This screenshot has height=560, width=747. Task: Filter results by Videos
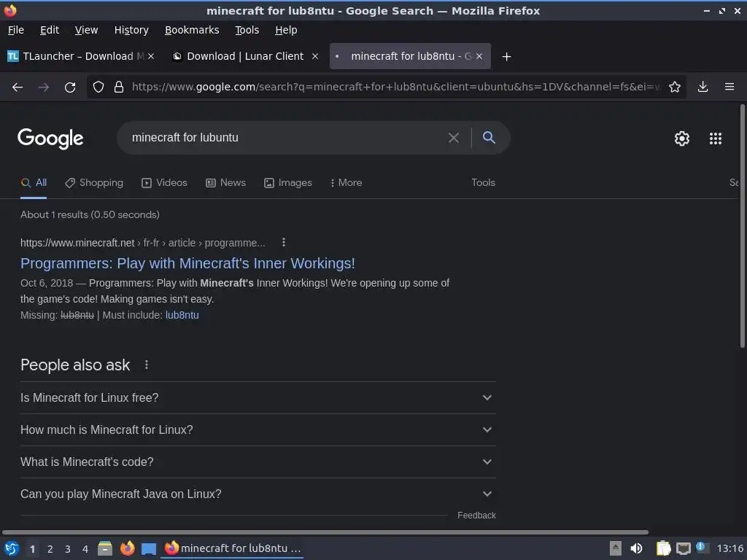(164, 183)
